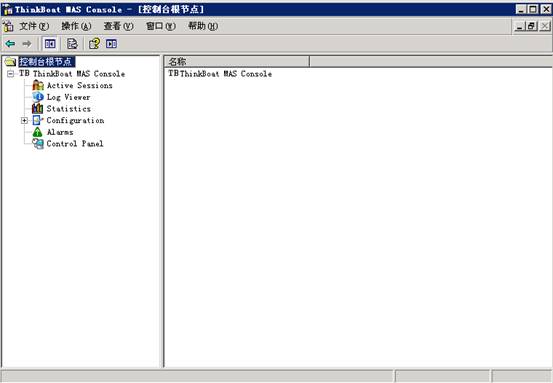Click the export list toolbar icon
Screen dimensions: 553x383
(x=72, y=44)
